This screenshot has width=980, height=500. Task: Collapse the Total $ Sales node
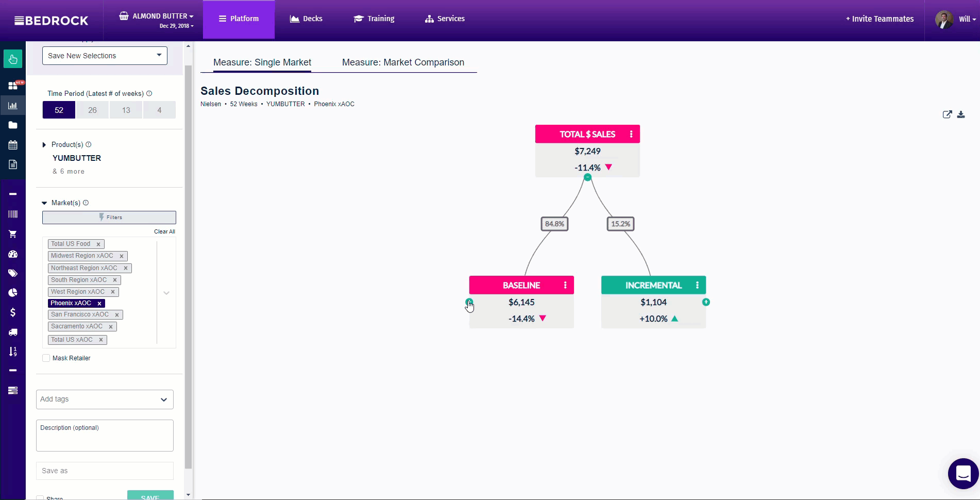coord(587,177)
